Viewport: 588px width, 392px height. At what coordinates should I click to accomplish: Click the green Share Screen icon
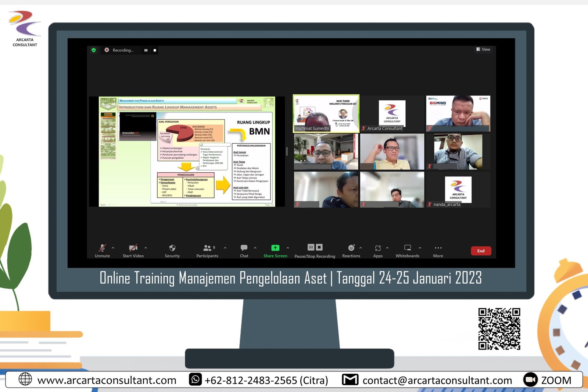[x=275, y=248]
